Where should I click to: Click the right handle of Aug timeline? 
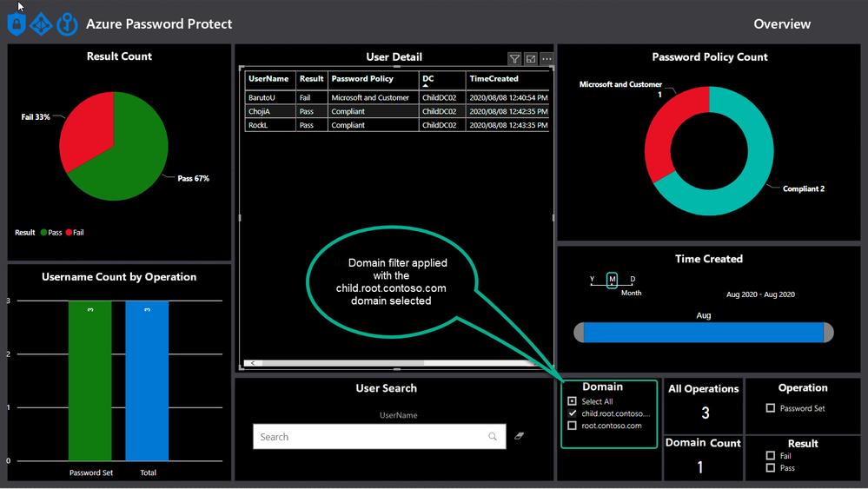tap(829, 333)
